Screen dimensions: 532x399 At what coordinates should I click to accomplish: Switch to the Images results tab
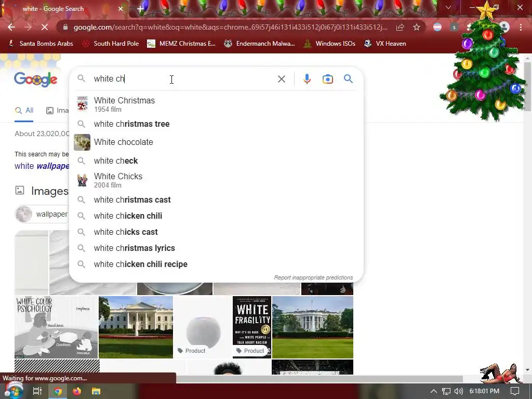pyautogui.click(x=57, y=111)
